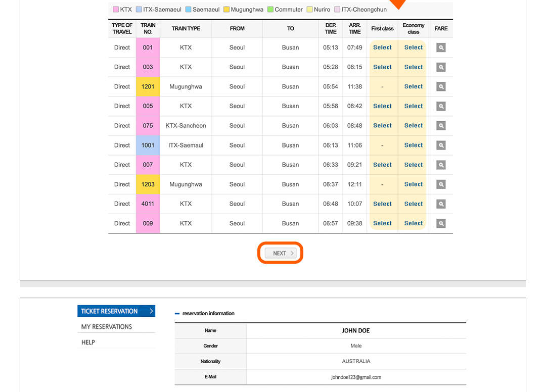
Task: Select Economy class for Mugunghwa 1203
Action: [x=413, y=184]
